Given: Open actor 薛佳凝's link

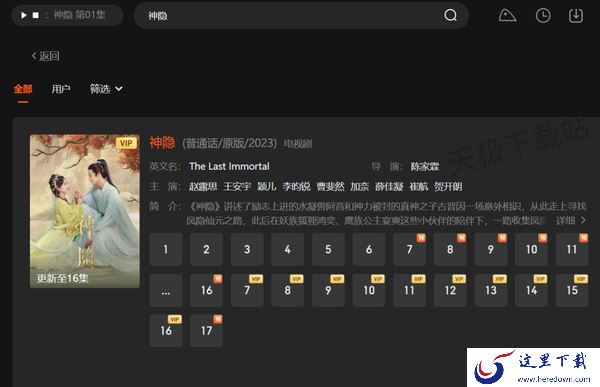Looking at the screenshot, I should (x=389, y=186).
